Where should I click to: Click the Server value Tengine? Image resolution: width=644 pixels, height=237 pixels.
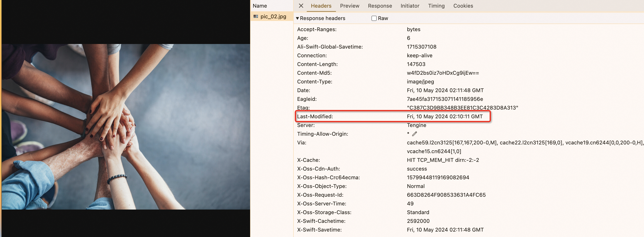[416, 125]
